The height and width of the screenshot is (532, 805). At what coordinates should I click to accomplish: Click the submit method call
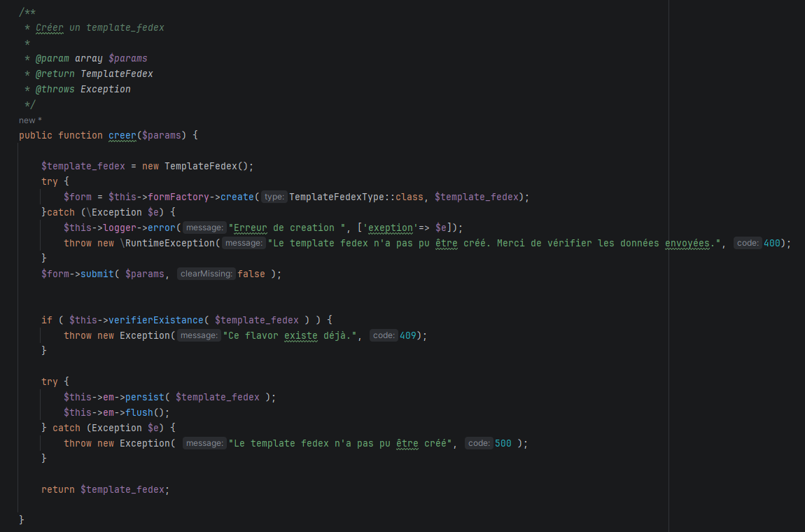click(x=97, y=274)
